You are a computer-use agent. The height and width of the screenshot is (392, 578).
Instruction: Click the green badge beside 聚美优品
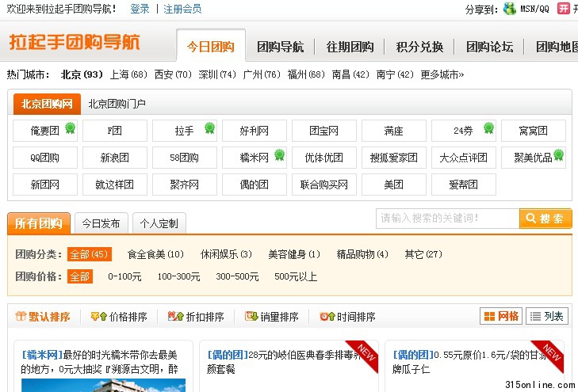[559, 155]
